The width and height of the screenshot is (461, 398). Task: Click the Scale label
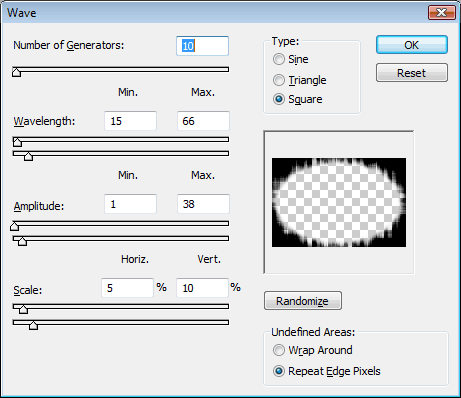pos(28,290)
